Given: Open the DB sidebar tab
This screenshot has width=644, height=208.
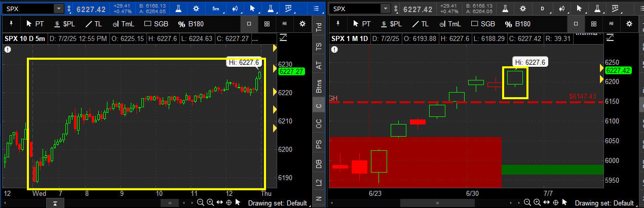Looking at the screenshot, I should tap(319, 163).
